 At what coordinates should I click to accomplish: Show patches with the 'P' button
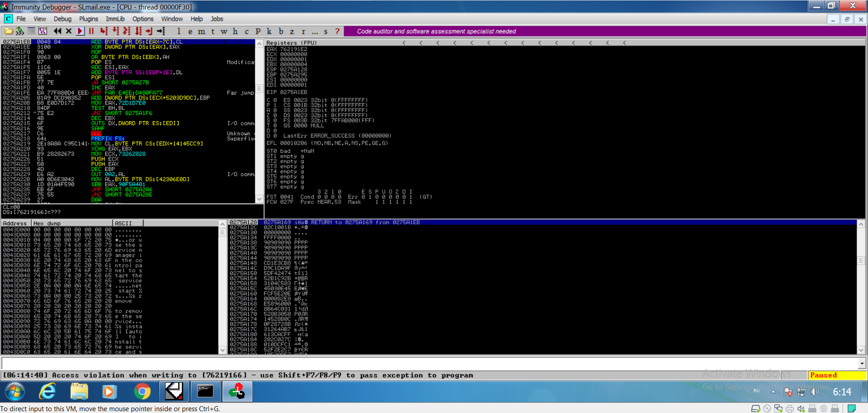258,31
